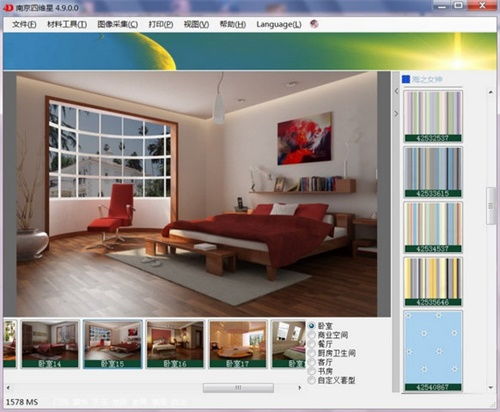The height and width of the screenshot is (412, 500).
Task: Open the 帮助(H) menu
Action: 233,24
